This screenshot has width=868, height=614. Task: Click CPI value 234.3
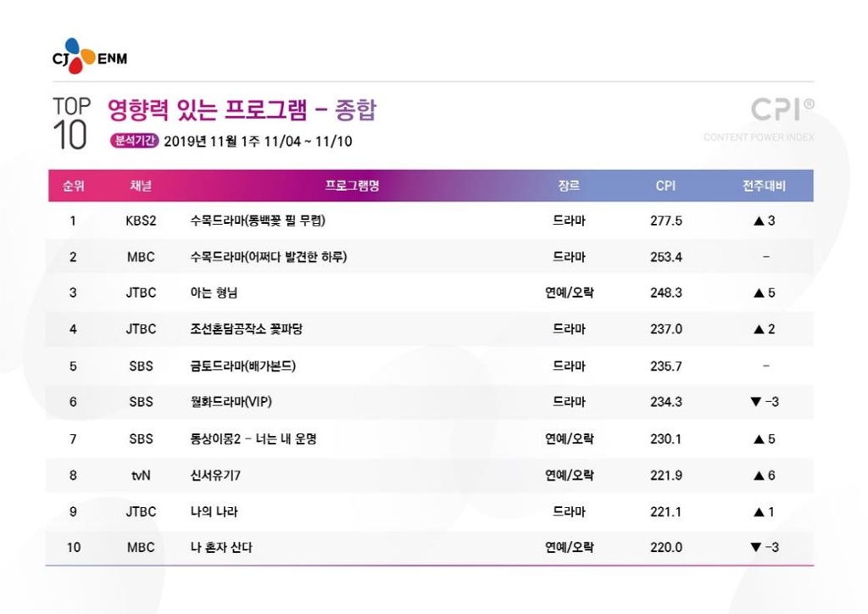click(x=666, y=402)
